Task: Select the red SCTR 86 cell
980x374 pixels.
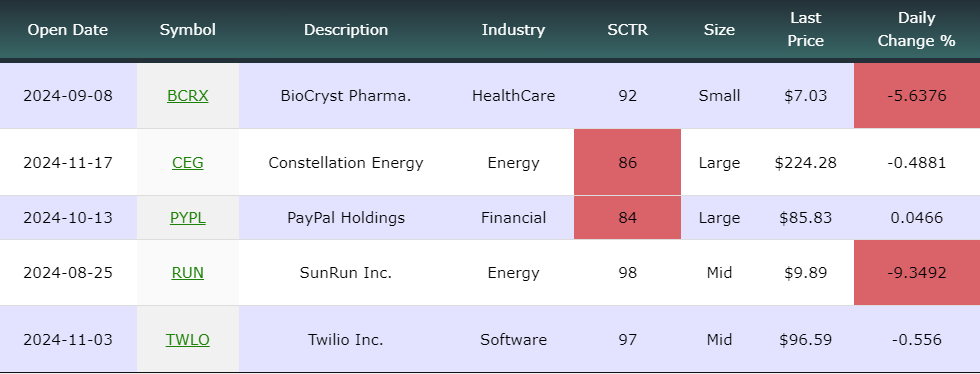Action: (628, 163)
